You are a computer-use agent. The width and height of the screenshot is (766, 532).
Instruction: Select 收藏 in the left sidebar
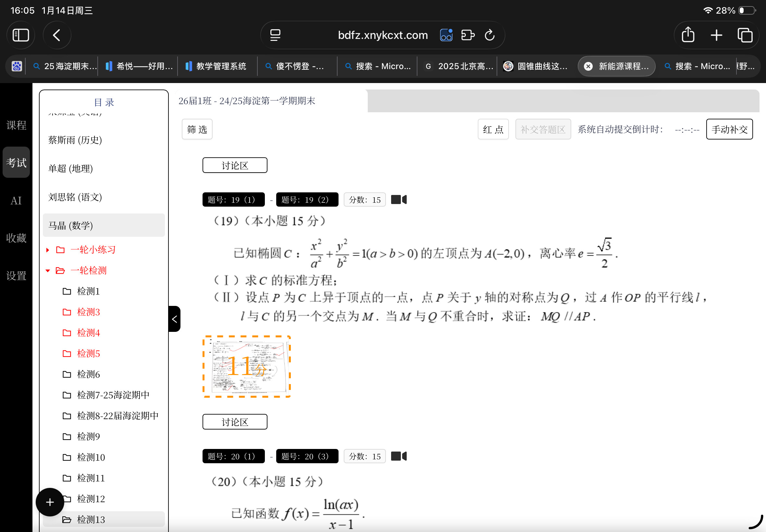16,238
